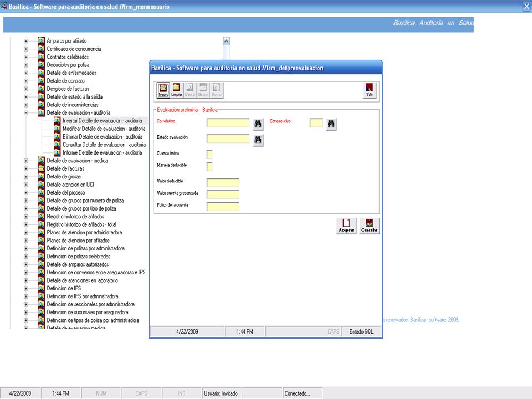This screenshot has width=532, height=399.
Task: Expand the Detalle del proceso node
Action: 26,193
